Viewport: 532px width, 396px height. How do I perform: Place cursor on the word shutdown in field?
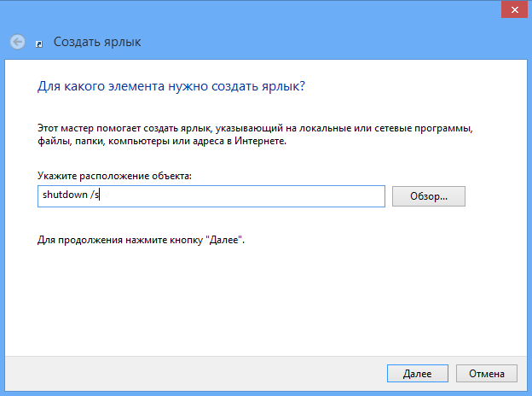click(x=65, y=195)
